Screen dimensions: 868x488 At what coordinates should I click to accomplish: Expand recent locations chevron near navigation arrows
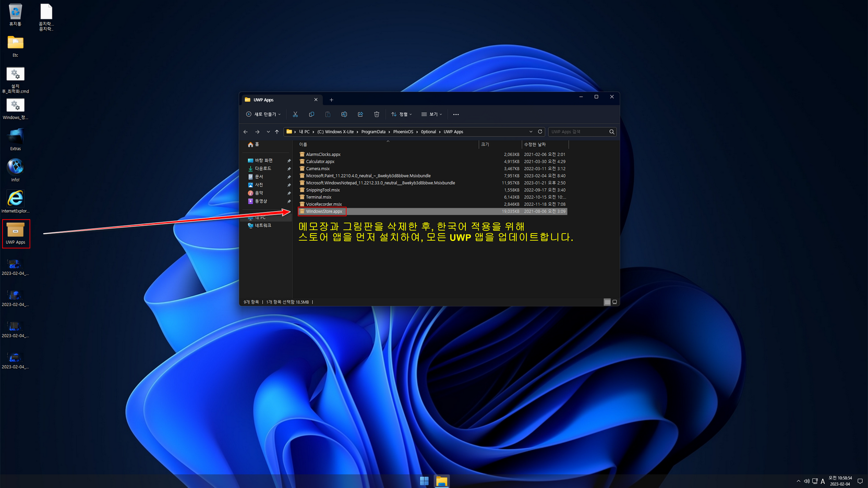pos(268,132)
